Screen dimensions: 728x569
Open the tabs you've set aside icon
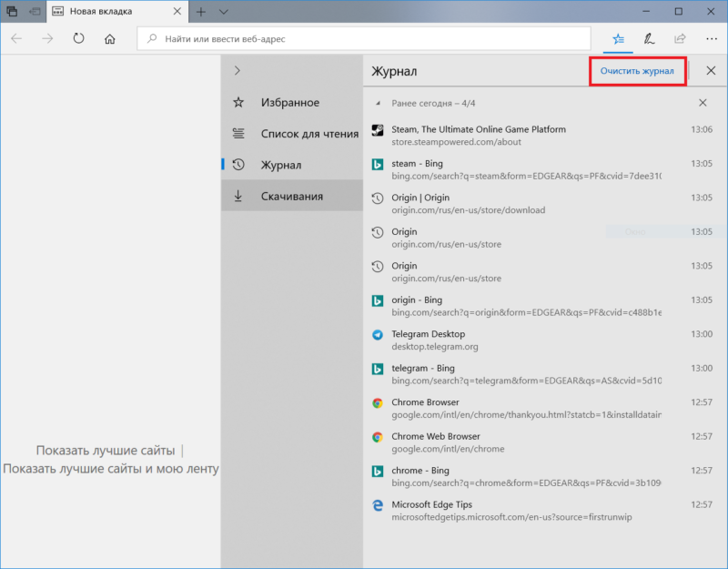tap(12, 11)
